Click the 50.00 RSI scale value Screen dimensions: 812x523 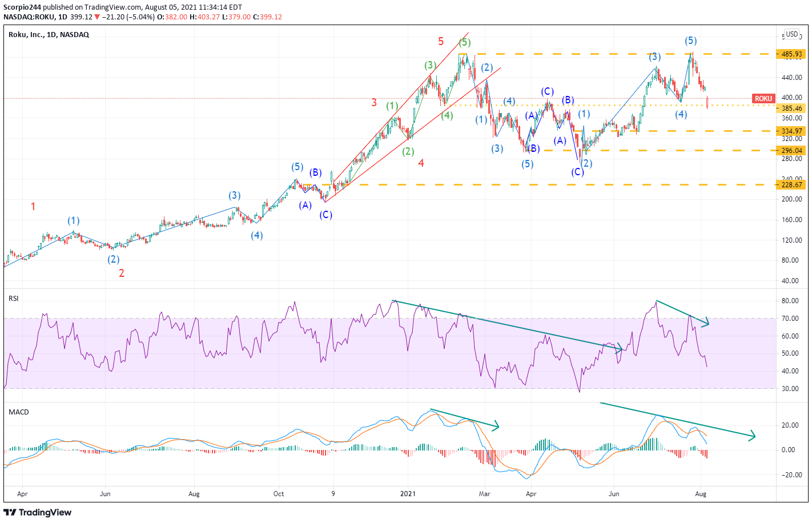790,353
